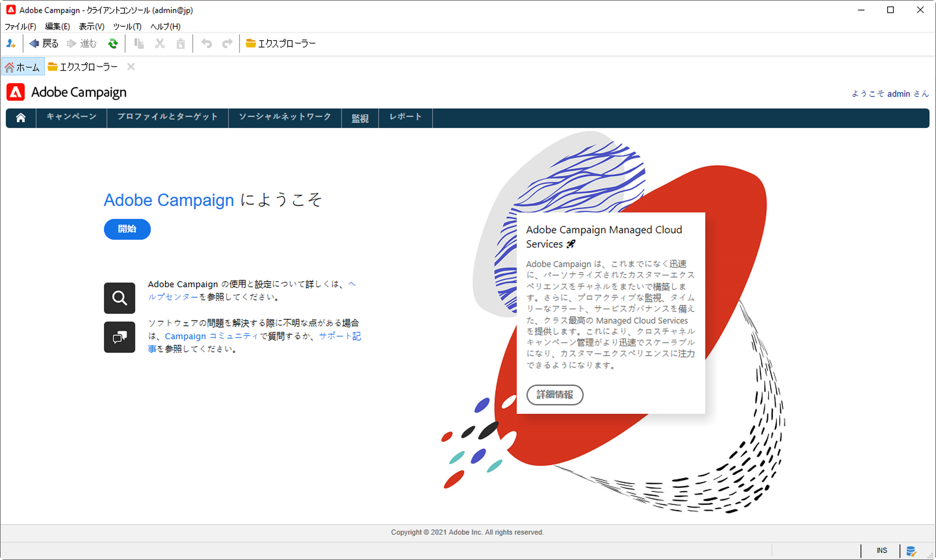The image size is (936, 560).
Task: Open the キャンペーン navigation tab
Action: [71, 118]
